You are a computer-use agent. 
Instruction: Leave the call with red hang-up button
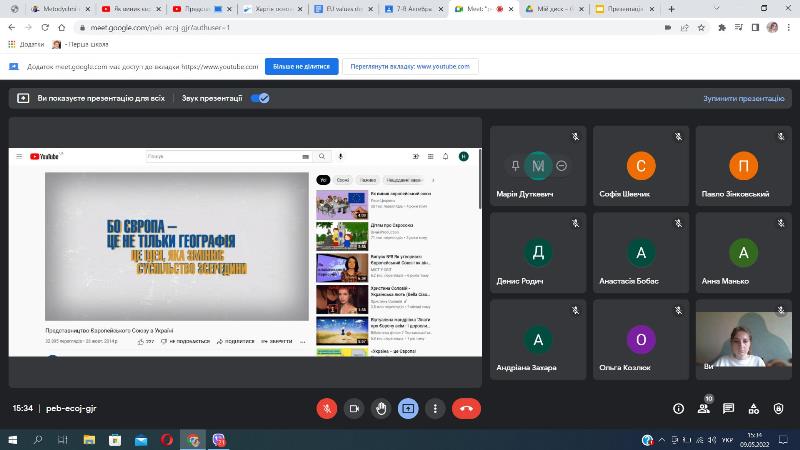click(465, 408)
